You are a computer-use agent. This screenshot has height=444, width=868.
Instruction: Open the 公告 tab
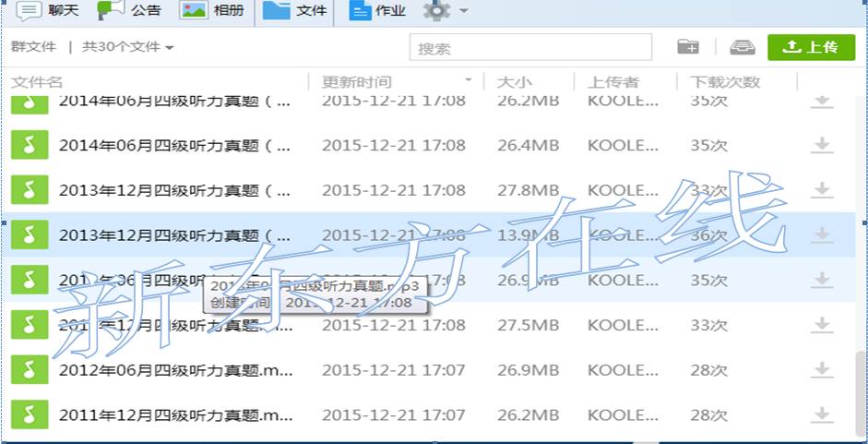click(130, 10)
